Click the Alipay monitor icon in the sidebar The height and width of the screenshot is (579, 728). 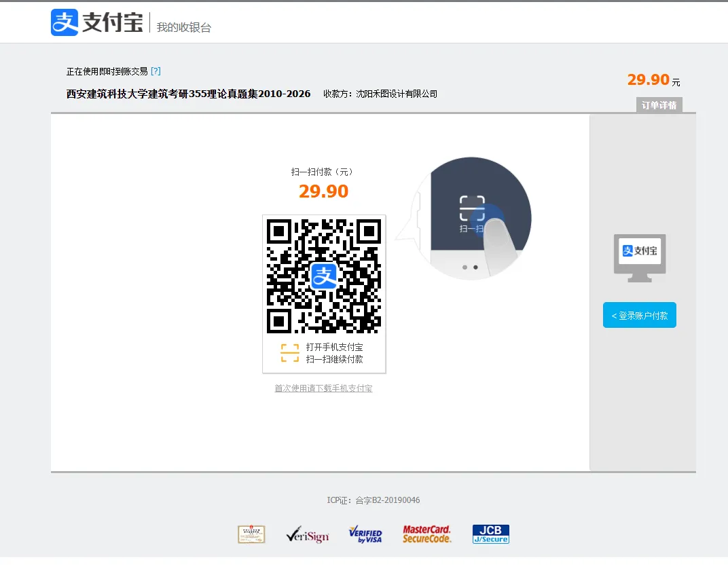(640, 258)
